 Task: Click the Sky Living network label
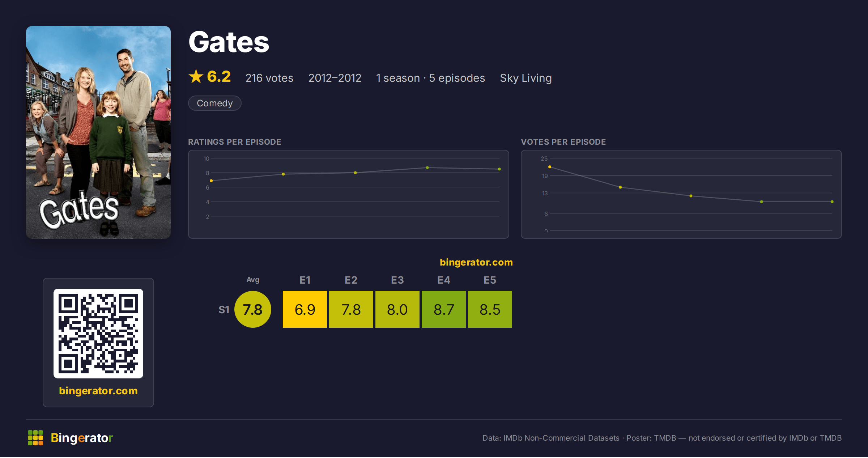[526, 78]
